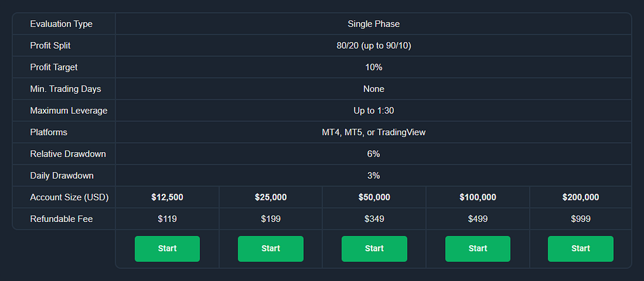Click the $349 refundable fee value

(374, 219)
